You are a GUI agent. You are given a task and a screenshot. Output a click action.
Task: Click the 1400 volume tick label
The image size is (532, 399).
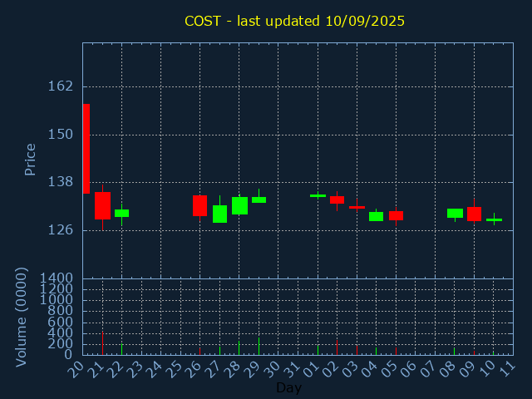coord(57,278)
